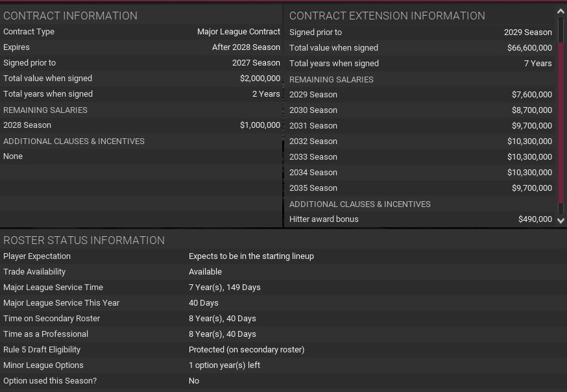Click the 2032 Season salary row
Image resolution: width=567 pixels, height=392 pixels.
click(420, 141)
